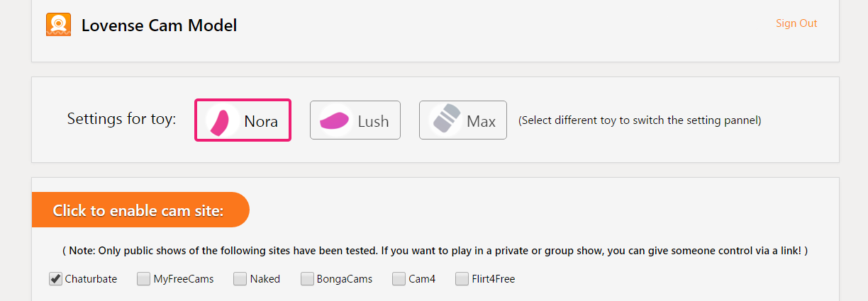868x301 pixels.
Task: Check the Cam4 site checkbox
Action: tap(399, 279)
